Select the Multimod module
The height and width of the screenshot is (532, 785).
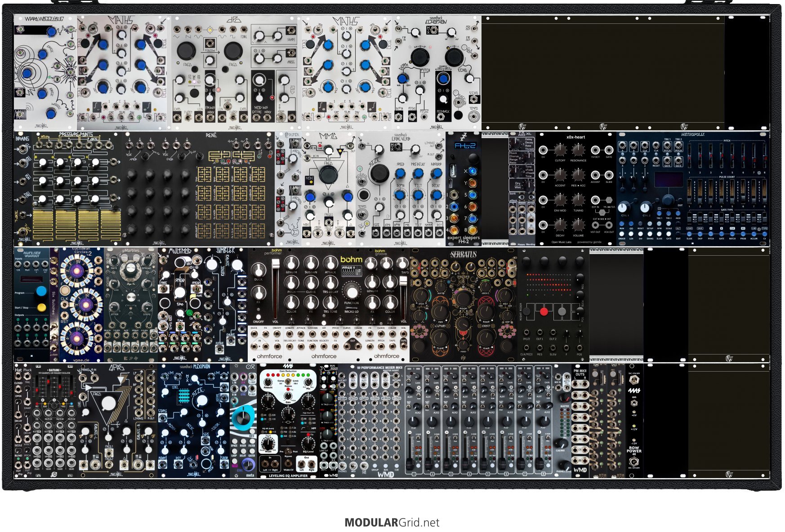tap(180, 305)
